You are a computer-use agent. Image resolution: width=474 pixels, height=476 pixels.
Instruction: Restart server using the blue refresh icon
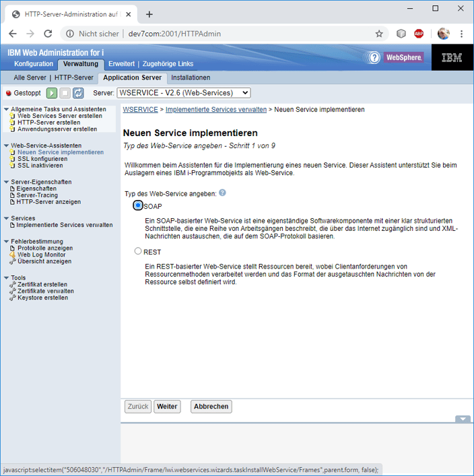[x=78, y=93]
